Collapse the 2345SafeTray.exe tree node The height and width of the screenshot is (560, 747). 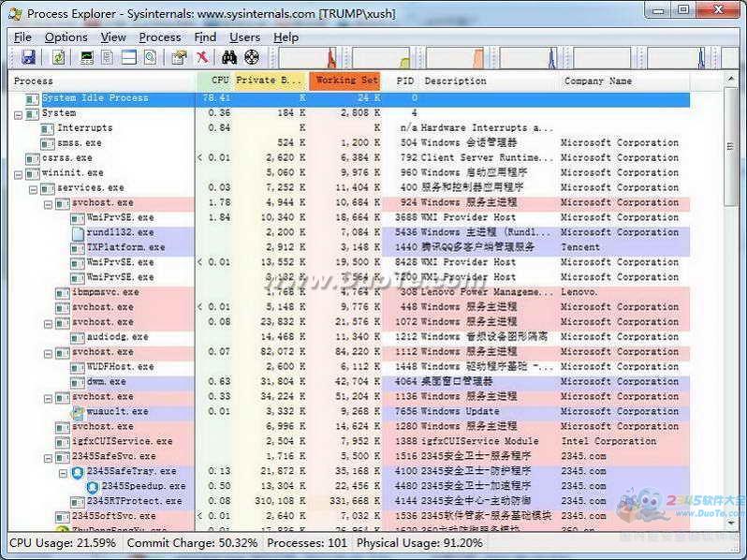tap(64, 472)
